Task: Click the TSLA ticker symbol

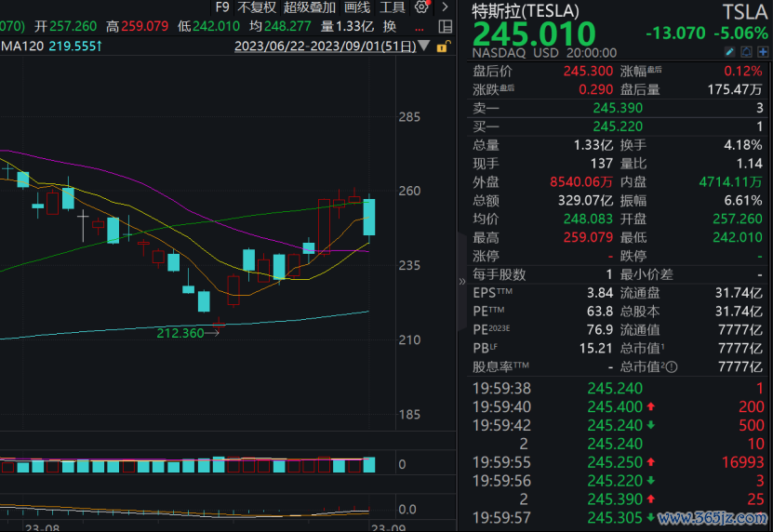Action: pos(745,12)
